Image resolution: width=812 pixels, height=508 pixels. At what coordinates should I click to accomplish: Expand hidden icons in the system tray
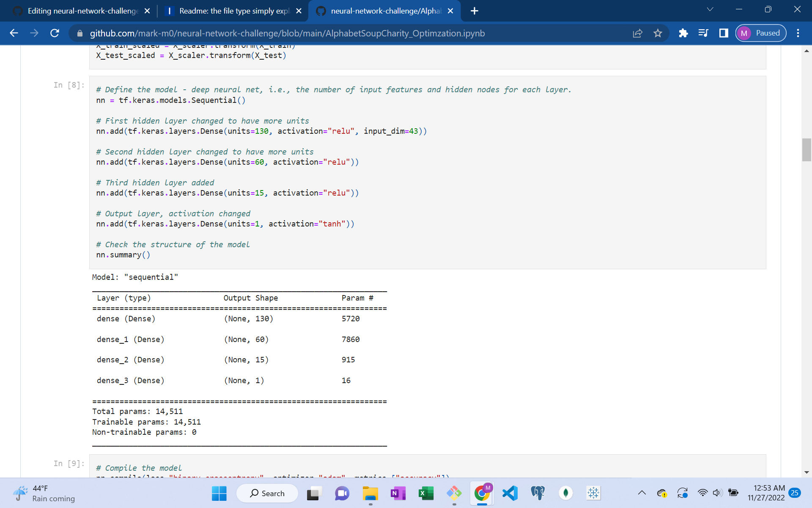pos(642,493)
